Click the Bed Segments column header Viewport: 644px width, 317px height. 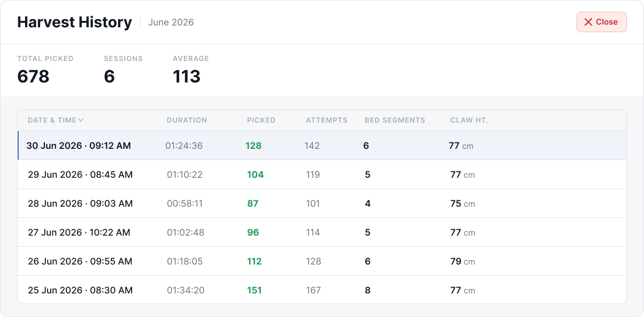tap(395, 120)
